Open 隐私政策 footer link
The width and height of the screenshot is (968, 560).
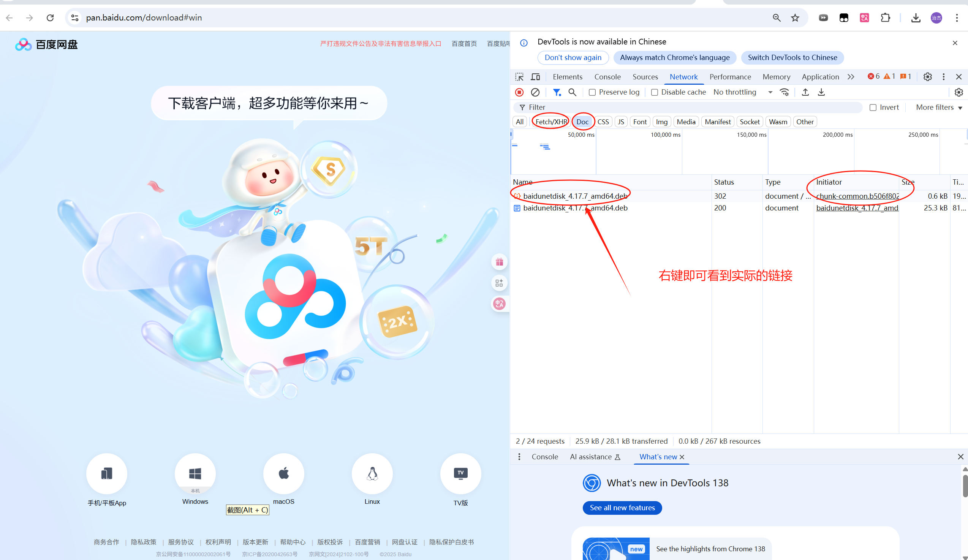144,542
